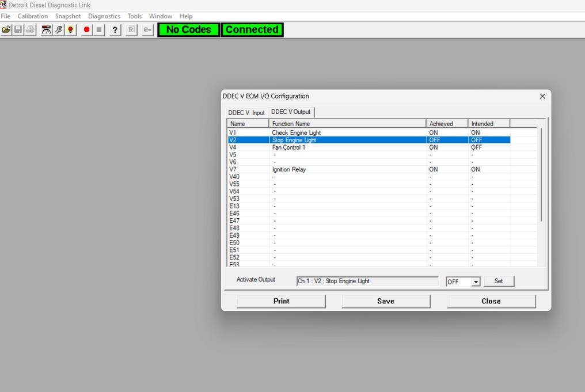Click the Set button
This screenshot has height=392, width=585.
tap(498, 281)
